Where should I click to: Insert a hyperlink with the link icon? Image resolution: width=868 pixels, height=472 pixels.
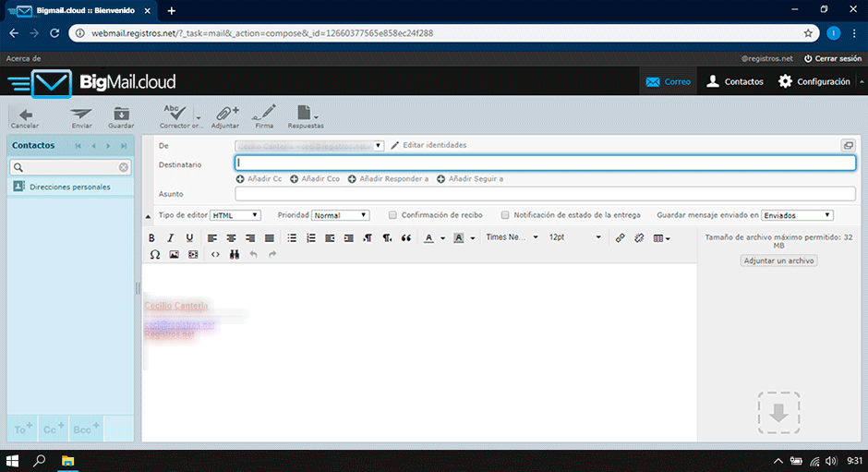click(621, 237)
